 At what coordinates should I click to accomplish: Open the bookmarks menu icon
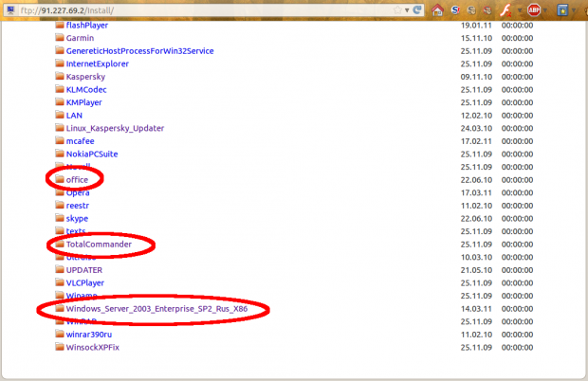(x=562, y=10)
